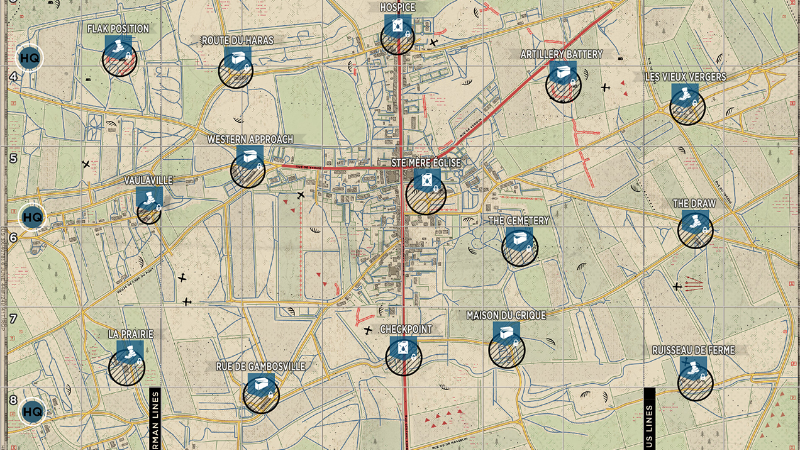Click the US Lines vertical banner

649,419
